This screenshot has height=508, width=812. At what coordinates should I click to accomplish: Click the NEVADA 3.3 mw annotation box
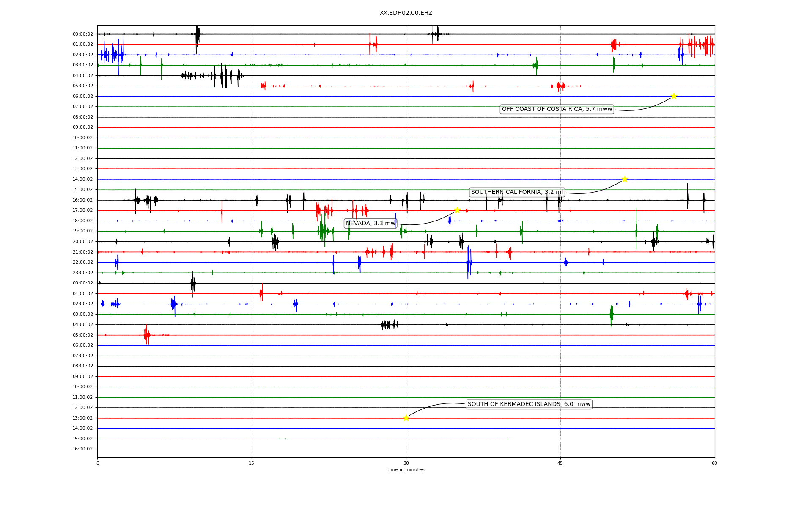point(370,224)
